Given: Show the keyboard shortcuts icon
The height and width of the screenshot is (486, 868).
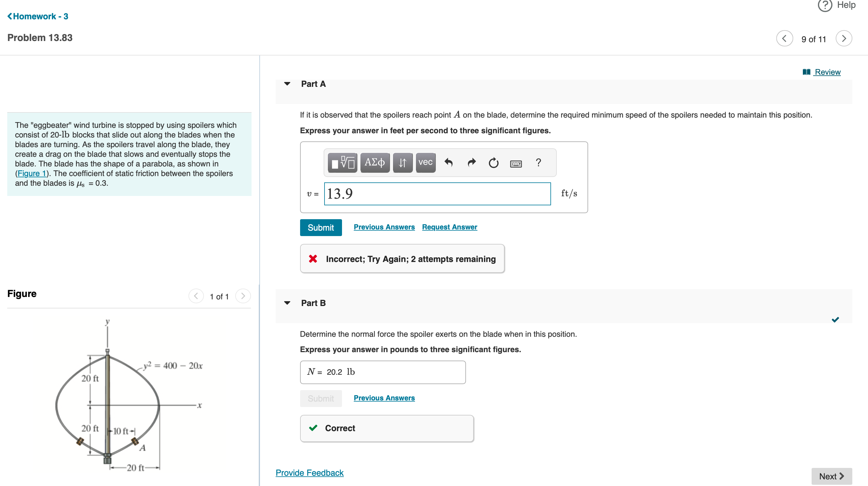Looking at the screenshot, I should pos(516,164).
